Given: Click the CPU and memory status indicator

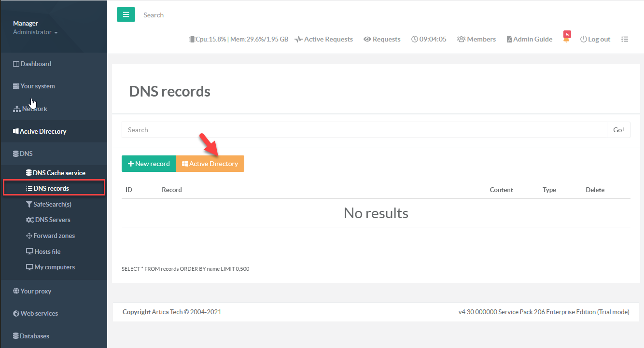Looking at the screenshot, I should 238,39.
